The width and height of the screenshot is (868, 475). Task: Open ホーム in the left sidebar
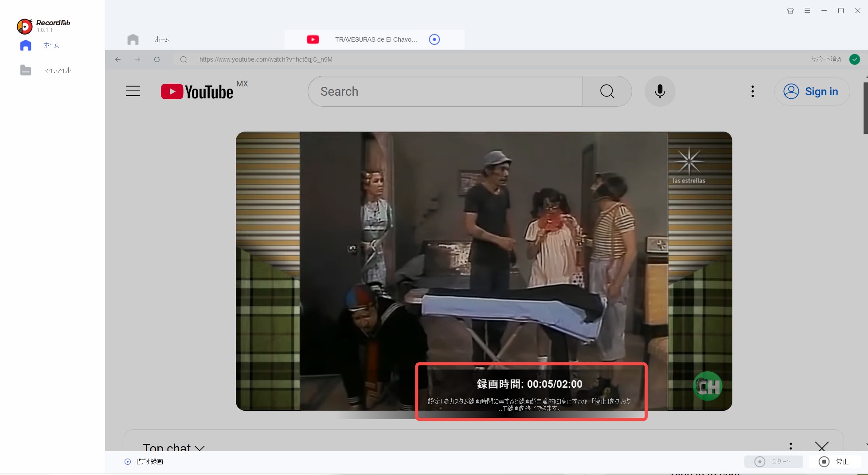(x=51, y=45)
